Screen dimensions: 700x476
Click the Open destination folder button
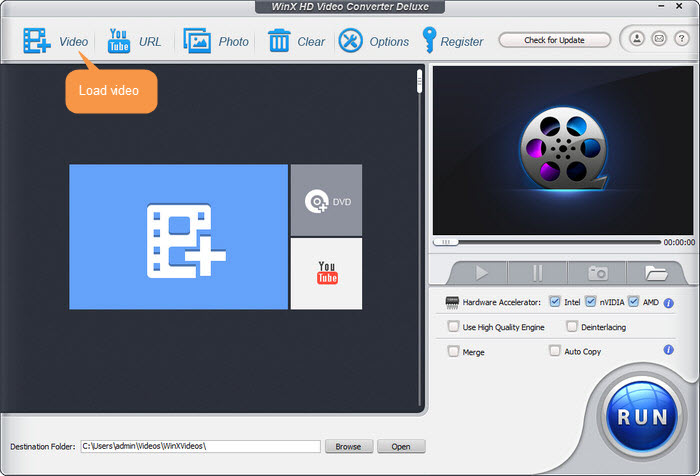tap(401, 446)
